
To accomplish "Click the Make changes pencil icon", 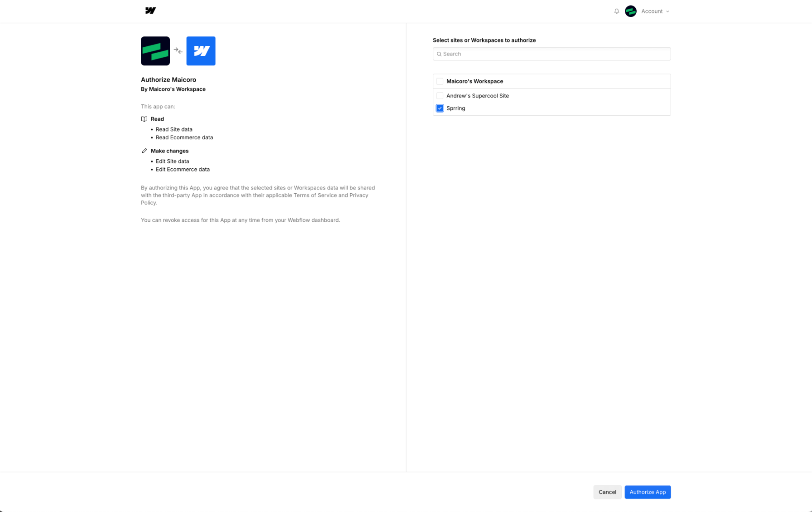I will (x=144, y=151).
